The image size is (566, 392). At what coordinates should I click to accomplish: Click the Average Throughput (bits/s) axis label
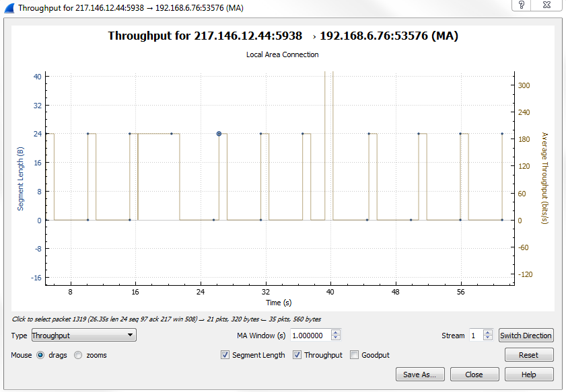544,178
